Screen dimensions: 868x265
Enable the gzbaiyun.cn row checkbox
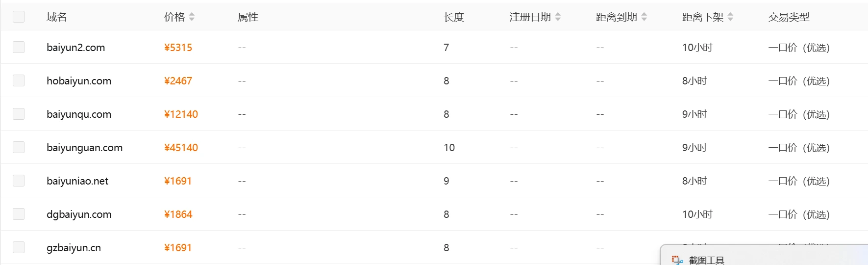(19, 248)
